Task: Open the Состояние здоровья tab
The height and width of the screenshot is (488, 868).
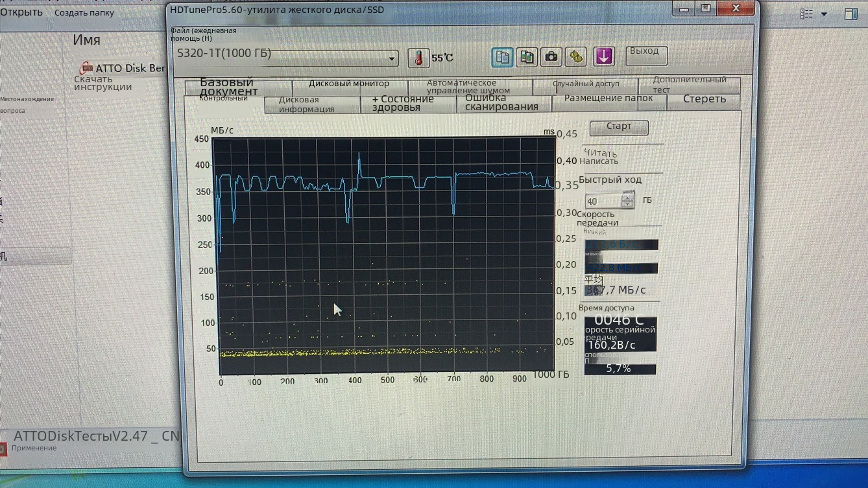Action: pos(403,104)
